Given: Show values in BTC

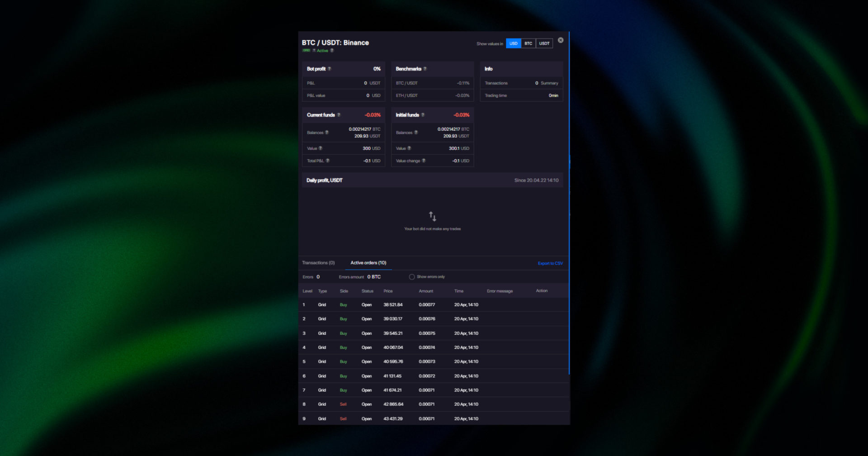Looking at the screenshot, I should pos(528,43).
